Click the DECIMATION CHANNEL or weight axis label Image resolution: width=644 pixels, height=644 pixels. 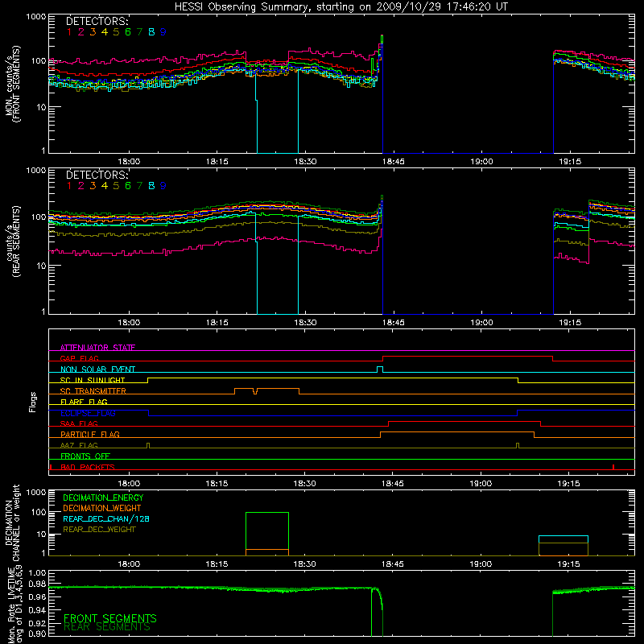pos(12,522)
